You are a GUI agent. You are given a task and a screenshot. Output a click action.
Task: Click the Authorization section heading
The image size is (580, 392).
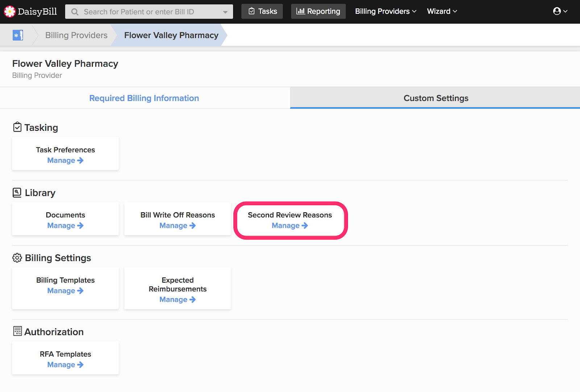54,332
